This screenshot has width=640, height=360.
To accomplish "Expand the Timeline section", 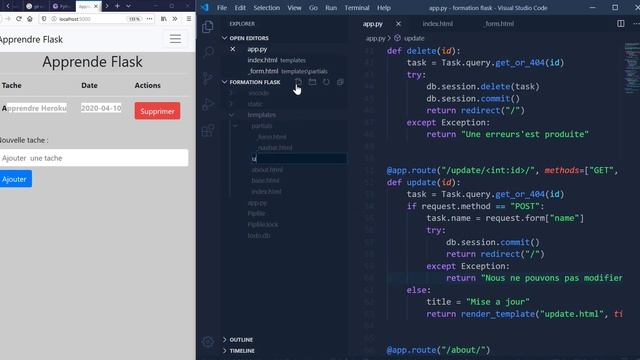I will pos(224,351).
